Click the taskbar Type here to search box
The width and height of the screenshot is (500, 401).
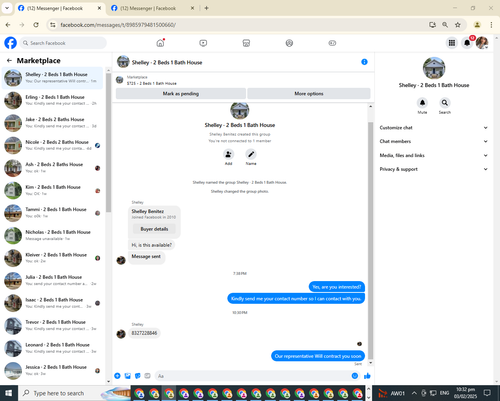click(x=74, y=393)
